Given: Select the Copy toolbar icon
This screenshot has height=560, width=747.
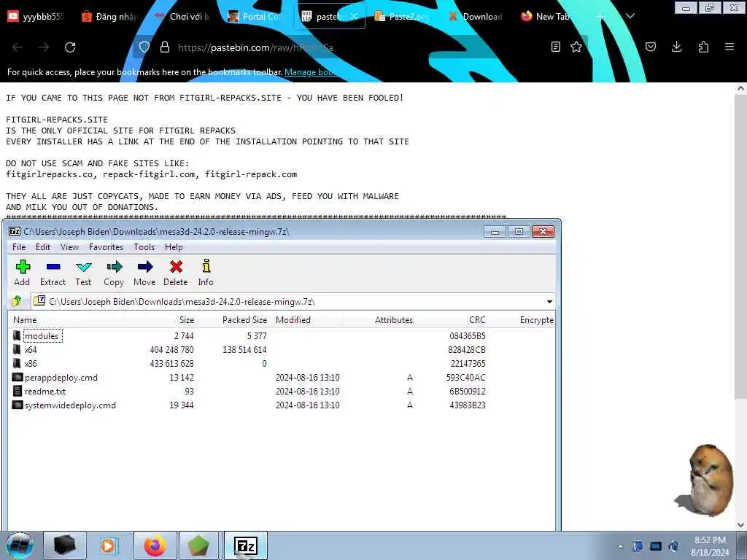Looking at the screenshot, I should point(114,273).
